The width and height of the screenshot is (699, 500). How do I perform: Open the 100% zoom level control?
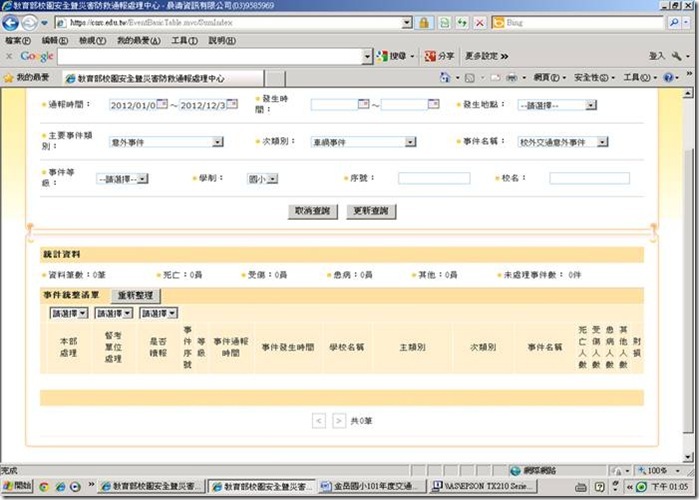(x=659, y=471)
